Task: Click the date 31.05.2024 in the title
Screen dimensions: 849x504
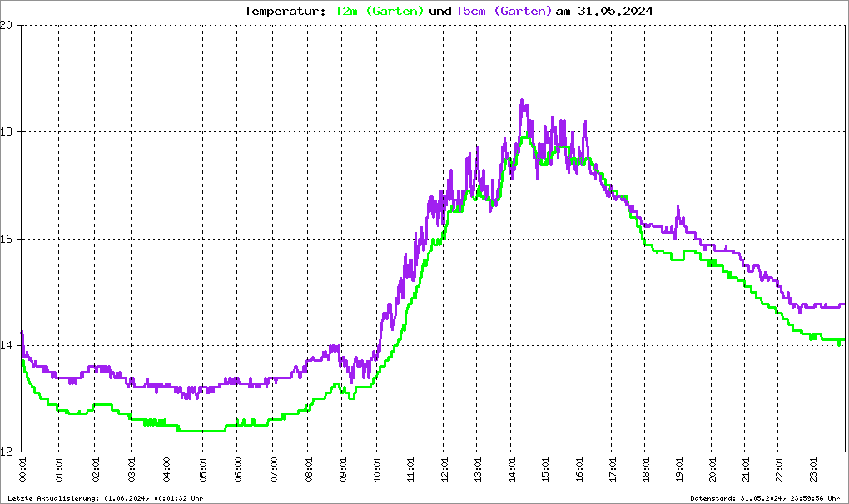Action: click(614, 11)
